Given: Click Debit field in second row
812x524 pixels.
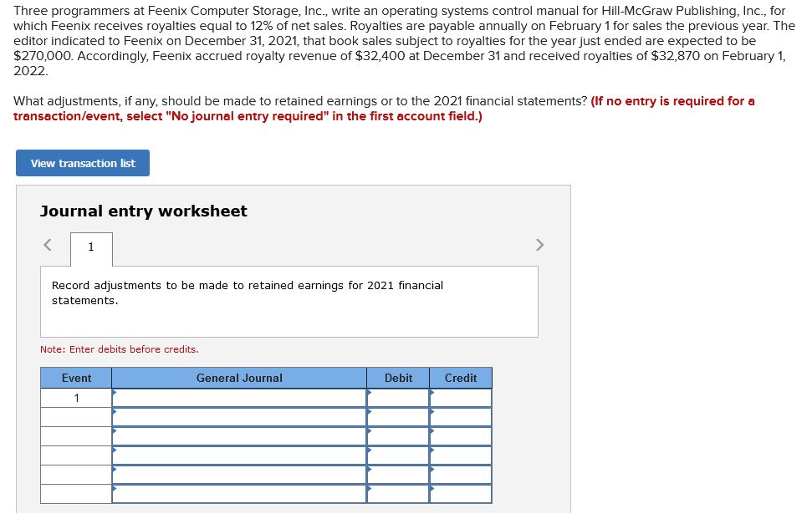Looking at the screenshot, I should pyautogui.click(x=398, y=417).
